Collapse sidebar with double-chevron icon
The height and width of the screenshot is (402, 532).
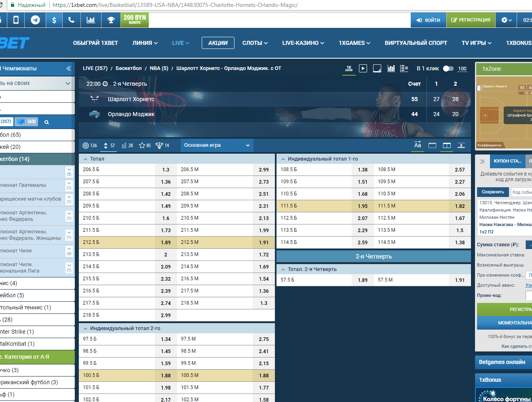(69, 68)
